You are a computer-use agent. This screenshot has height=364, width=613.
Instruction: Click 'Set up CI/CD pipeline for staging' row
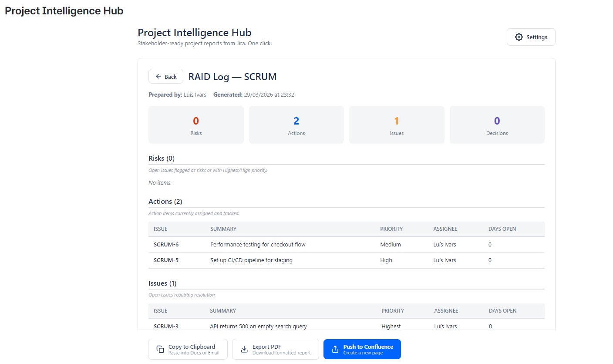(x=251, y=260)
